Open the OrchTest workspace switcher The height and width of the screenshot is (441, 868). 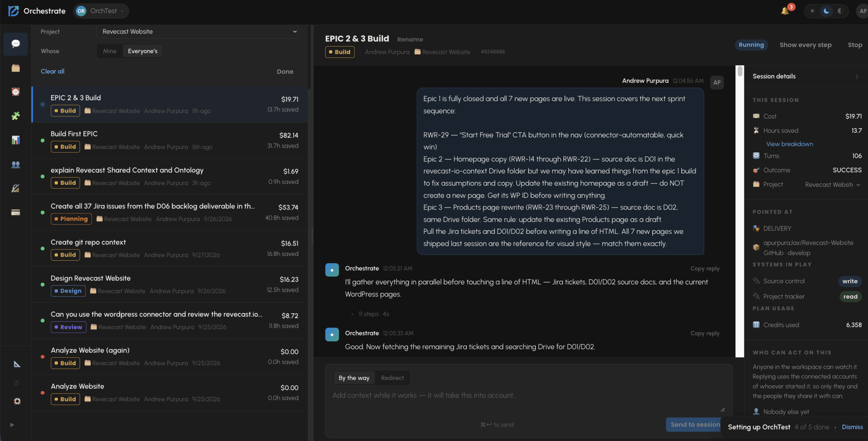pos(101,11)
